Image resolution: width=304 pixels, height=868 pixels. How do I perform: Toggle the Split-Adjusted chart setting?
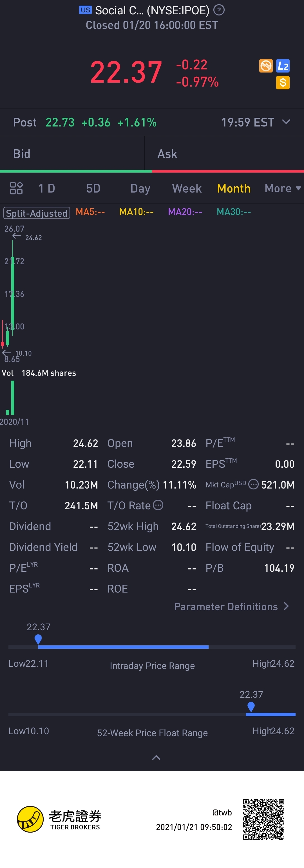37,213
